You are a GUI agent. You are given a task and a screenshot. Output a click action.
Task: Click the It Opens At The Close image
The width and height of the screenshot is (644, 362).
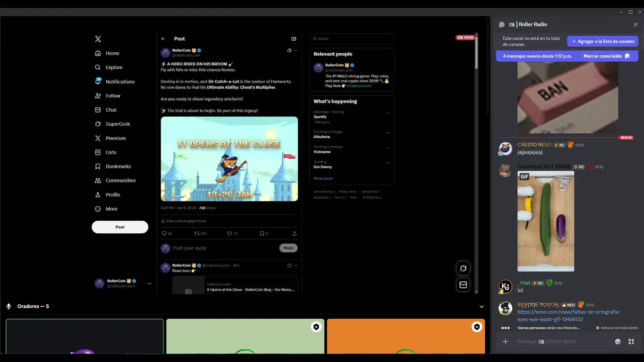(229, 159)
